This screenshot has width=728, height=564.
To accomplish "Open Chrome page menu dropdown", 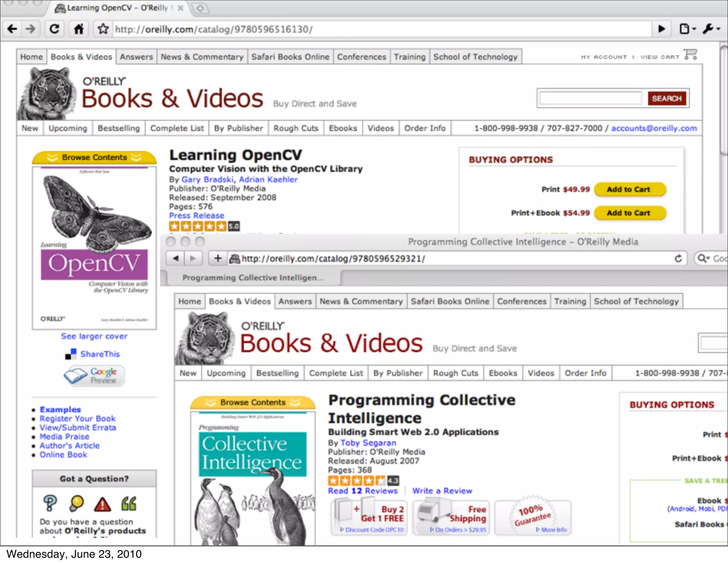I will tap(687, 29).
